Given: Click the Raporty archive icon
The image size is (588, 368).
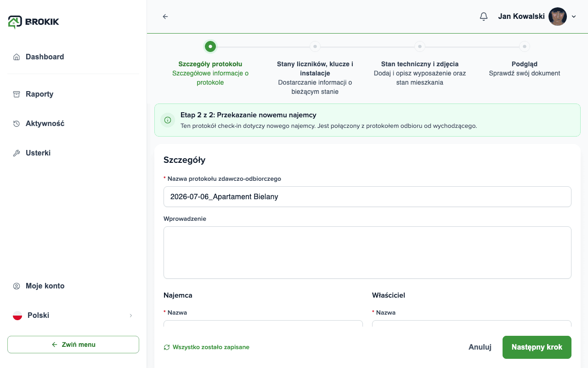Looking at the screenshot, I should (x=17, y=94).
